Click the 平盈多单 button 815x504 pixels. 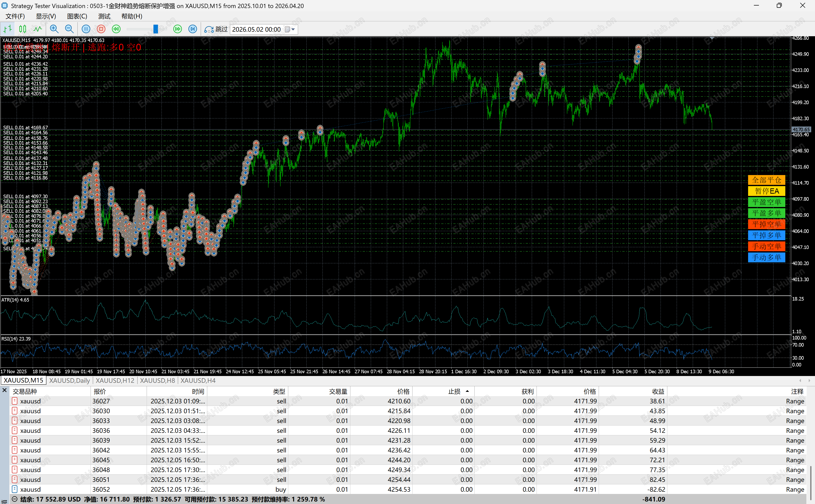tap(766, 213)
